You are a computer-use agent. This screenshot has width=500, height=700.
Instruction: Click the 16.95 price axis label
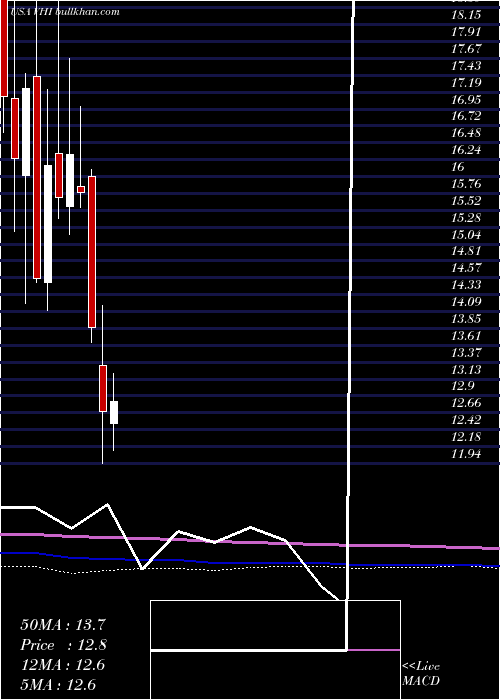466,100
